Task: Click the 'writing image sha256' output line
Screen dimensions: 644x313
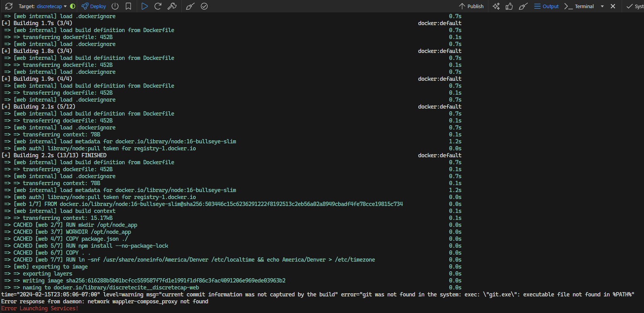Action: click(145, 281)
